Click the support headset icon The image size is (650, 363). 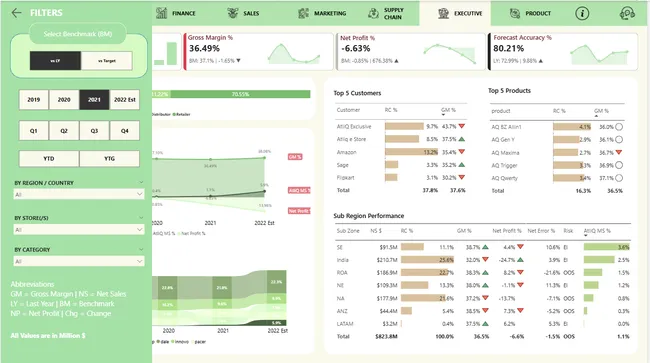pos(627,13)
